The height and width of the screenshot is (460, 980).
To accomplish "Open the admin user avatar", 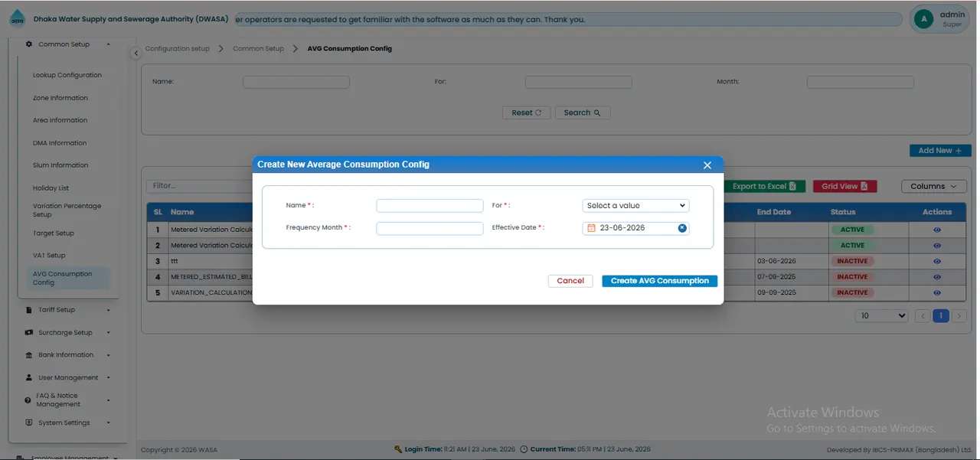I will [x=923, y=19].
